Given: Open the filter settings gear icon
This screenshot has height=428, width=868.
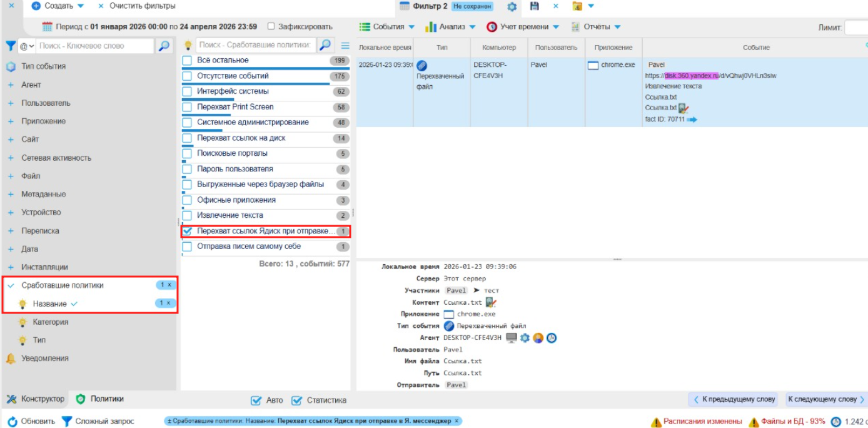Looking at the screenshot, I should 512,6.
